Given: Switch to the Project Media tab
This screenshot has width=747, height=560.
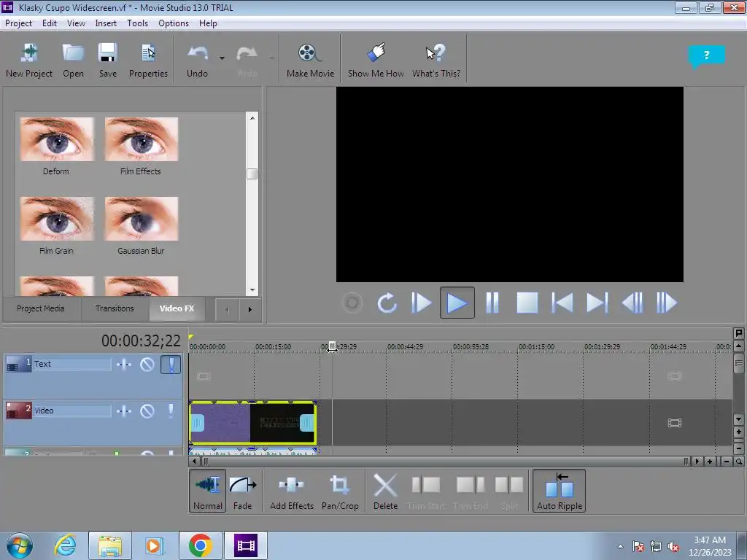Looking at the screenshot, I should pyautogui.click(x=41, y=308).
